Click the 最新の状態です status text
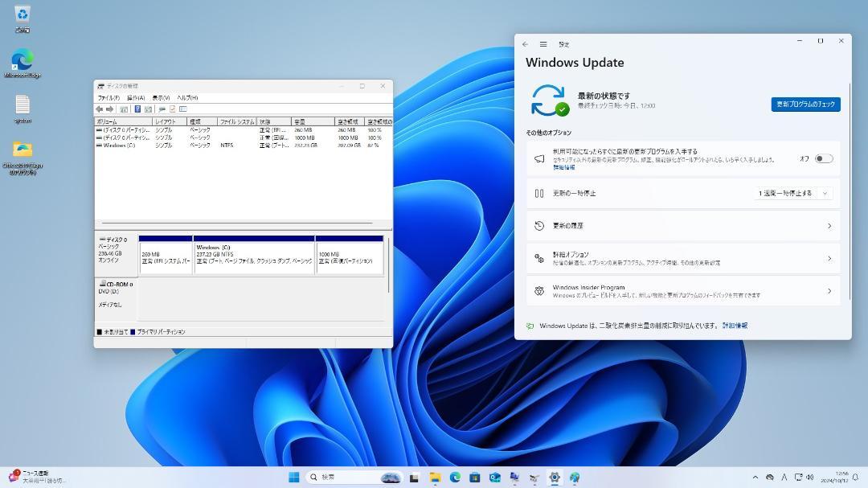The width and height of the screenshot is (868, 488). 604,96
